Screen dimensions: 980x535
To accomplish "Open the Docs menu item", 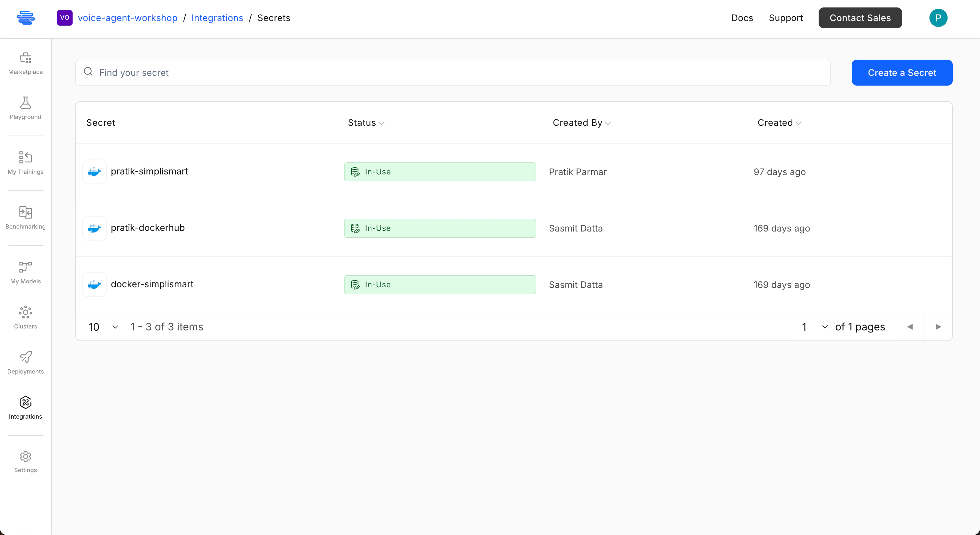I will [742, 18].
